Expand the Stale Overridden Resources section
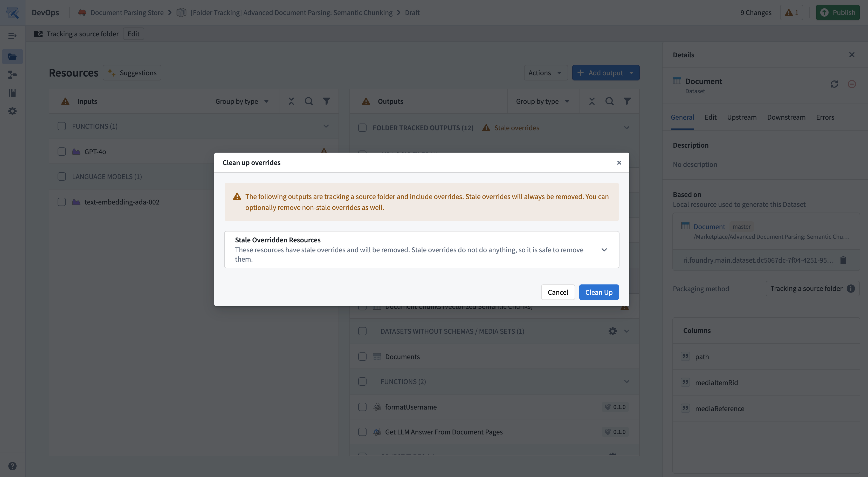The image size is (868, 477). (x=604, y=250)
